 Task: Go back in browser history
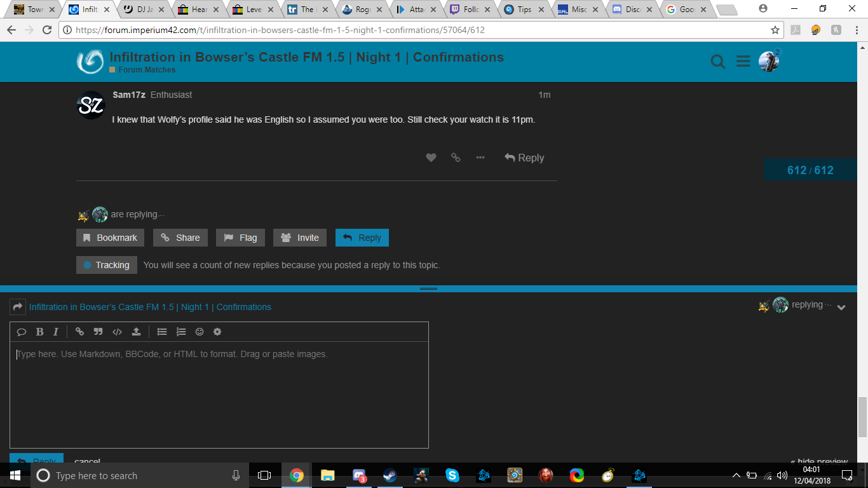tap(12, 30)
